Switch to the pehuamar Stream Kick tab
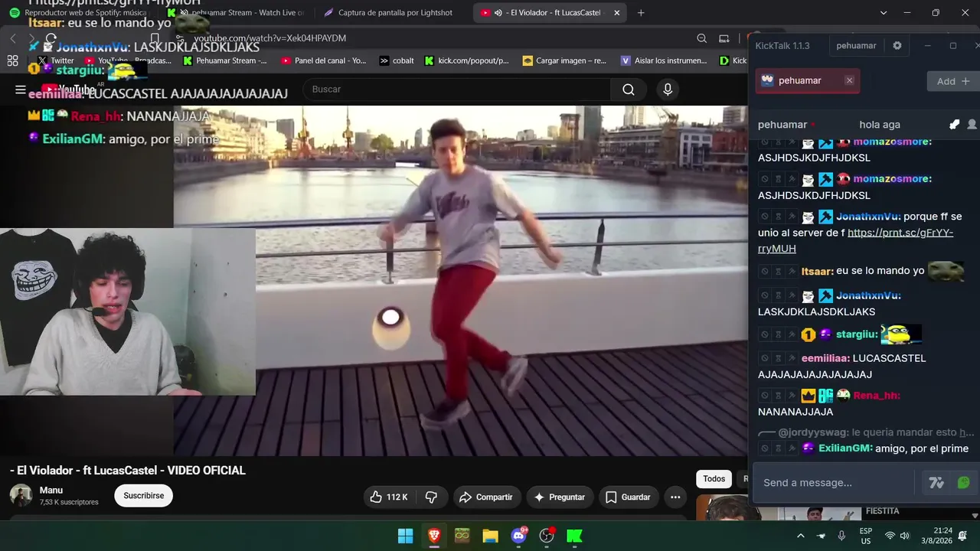Screen dimensions: 980x551 click(x=237, y=13)
